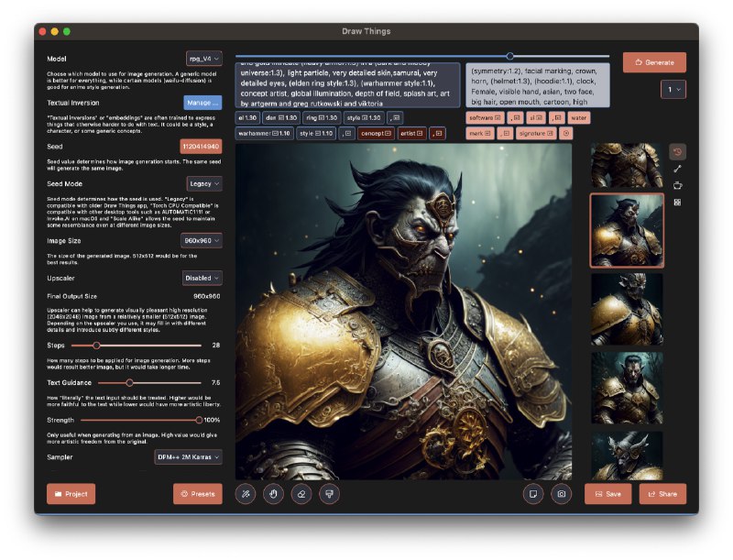The image size is (733, 560).
Task: Open the sticky note icon button
Action: click(533, 494)
